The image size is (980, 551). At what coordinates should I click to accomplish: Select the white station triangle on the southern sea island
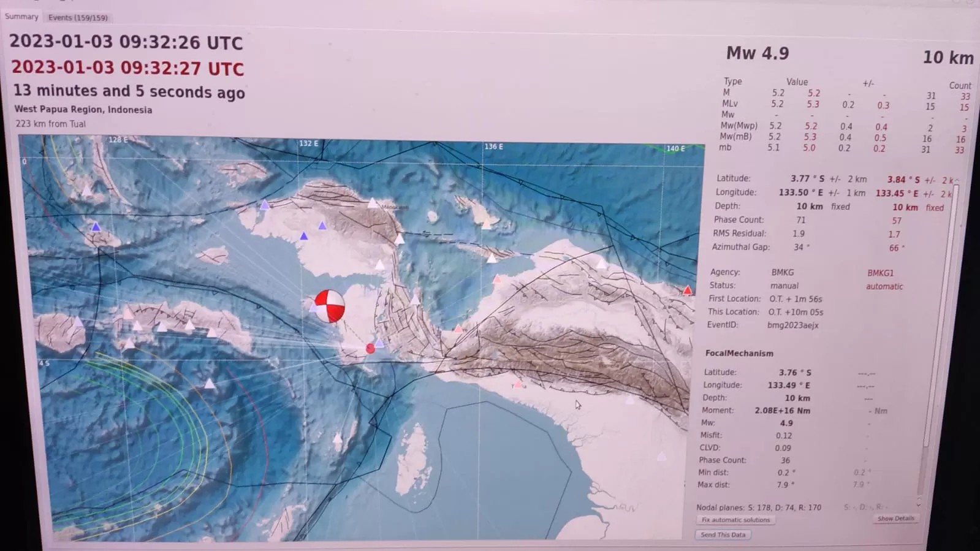338,438
